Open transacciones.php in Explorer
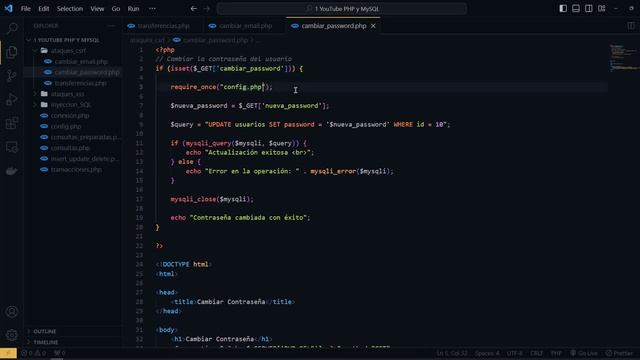This screenshot has height=360, width=640. (76, 169)
